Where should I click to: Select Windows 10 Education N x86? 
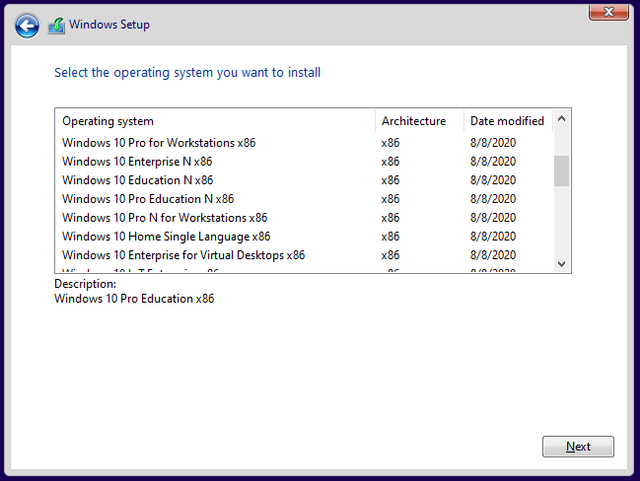tap(137, 180)
